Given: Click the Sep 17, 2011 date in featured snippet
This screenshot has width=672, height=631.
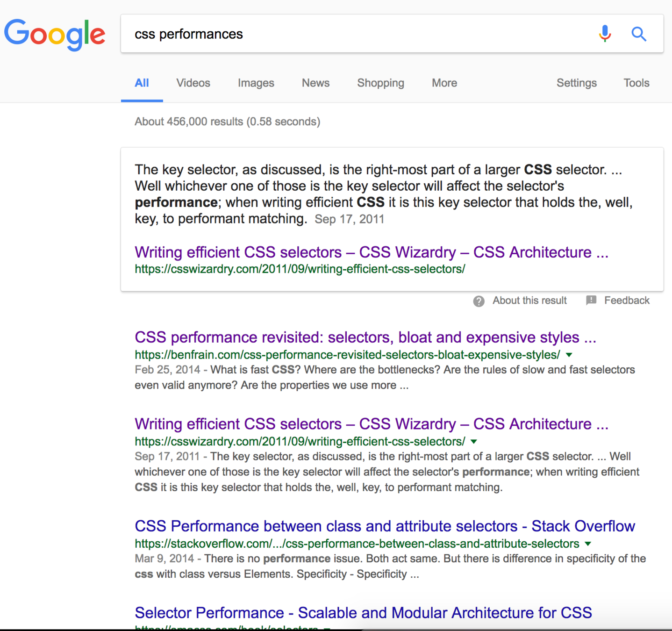Looking at the screenshot, I should pyautogui.click(x=350, y=219).
